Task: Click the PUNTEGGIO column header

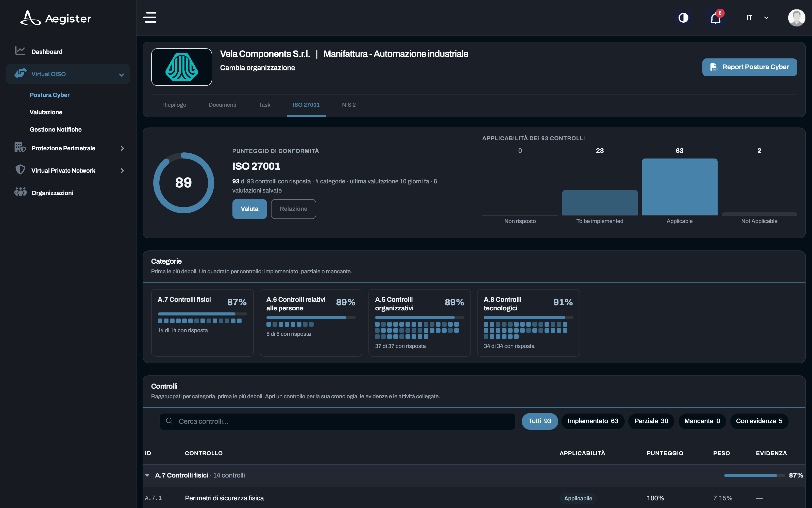Action: pos(665,453)
